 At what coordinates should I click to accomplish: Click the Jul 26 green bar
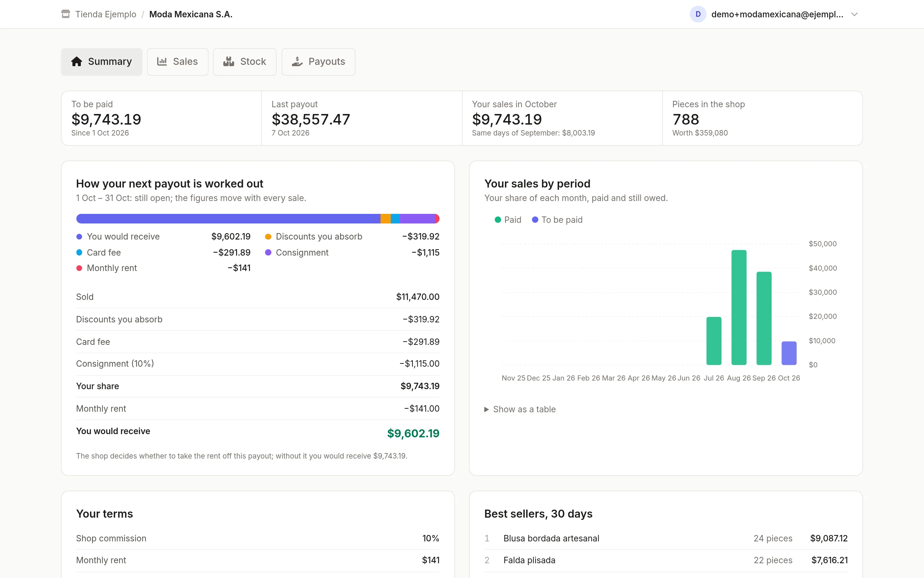714,341
